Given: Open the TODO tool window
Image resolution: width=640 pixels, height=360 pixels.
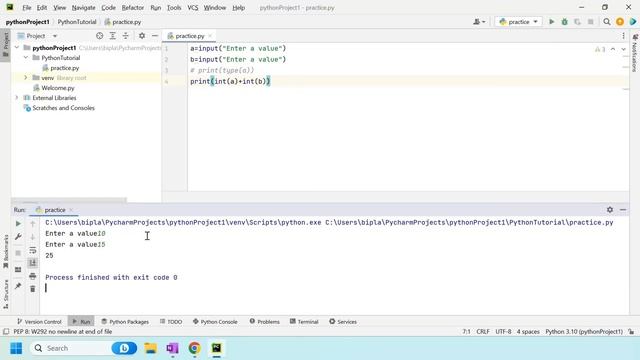Looking at the screenshot, I should [171, 322].
